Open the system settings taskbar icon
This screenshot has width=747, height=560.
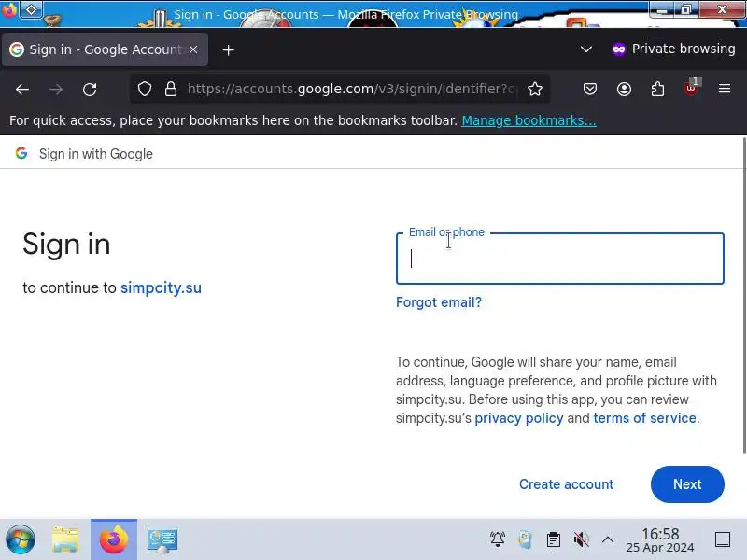[x=162, y=540]
